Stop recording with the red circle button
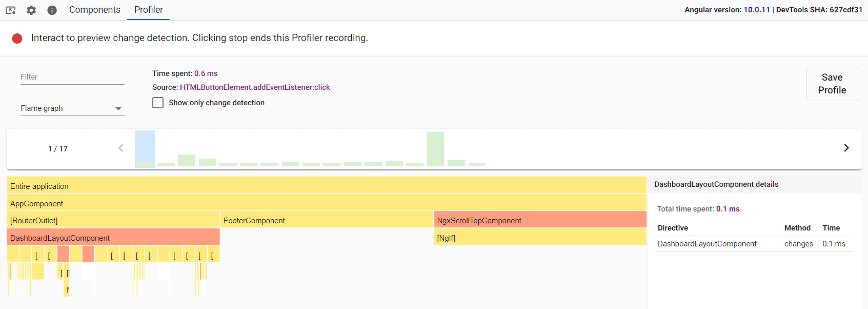868x309 pixels. tap(17, 38)
